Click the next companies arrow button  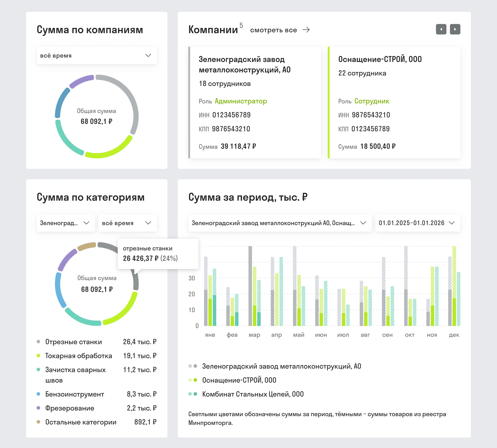tap(455, 29)
